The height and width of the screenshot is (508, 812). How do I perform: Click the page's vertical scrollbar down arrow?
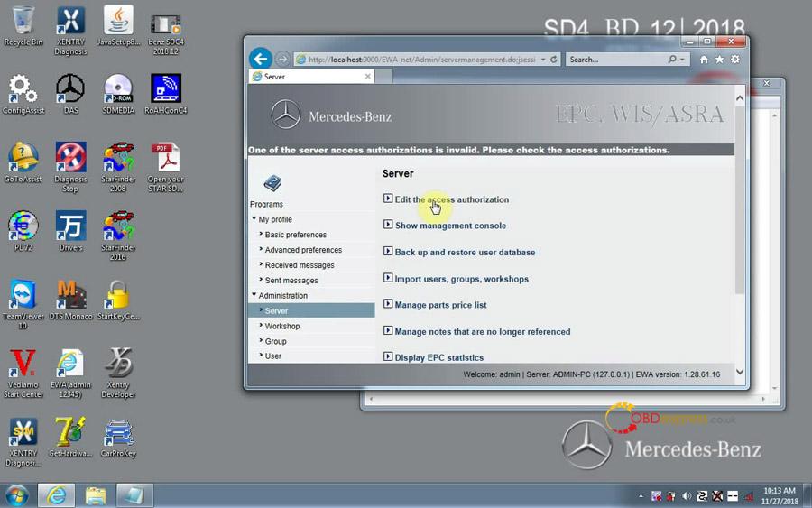click(740, 372)
